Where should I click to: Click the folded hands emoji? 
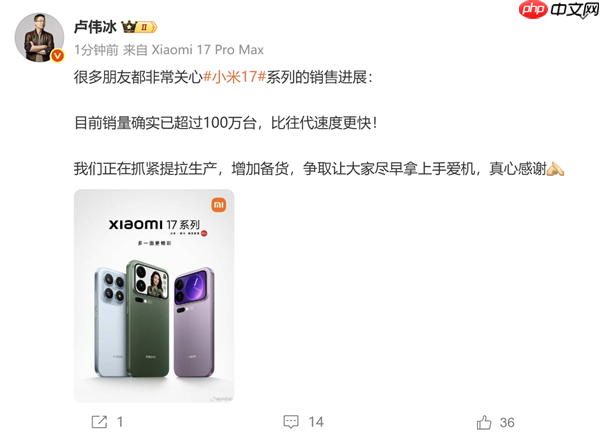[x=555, y=168]
